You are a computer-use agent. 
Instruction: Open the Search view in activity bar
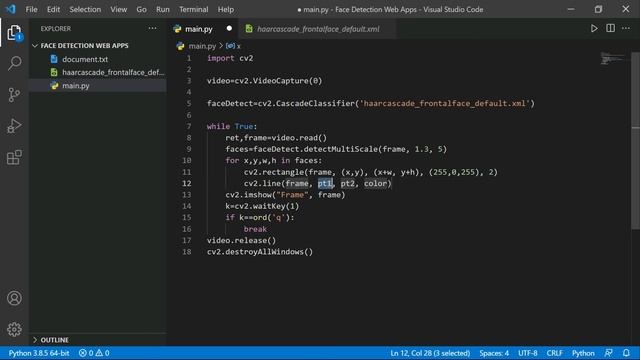14,63
